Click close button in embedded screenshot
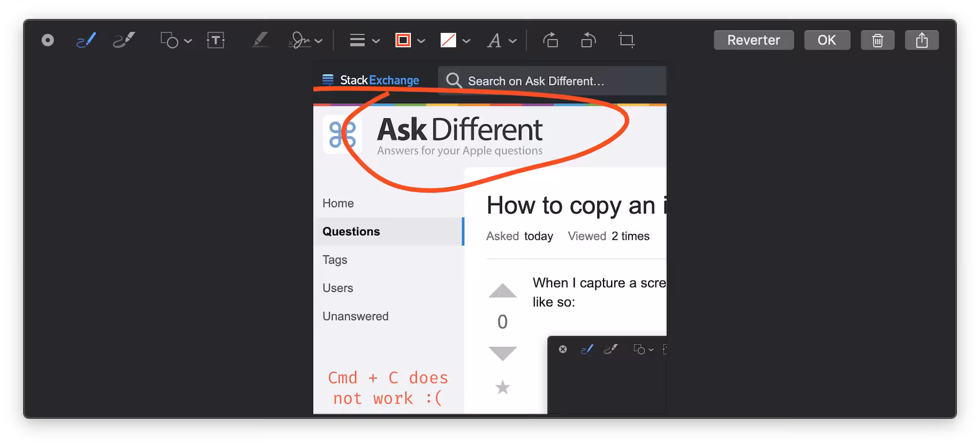This screenshot has width=980, height=446. pos(563,349)
